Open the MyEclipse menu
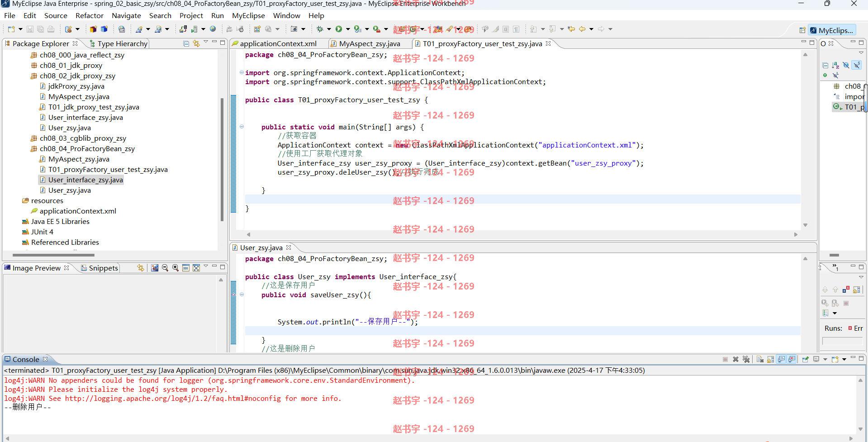Screen dimensions: 868x442 pos(248,15)
